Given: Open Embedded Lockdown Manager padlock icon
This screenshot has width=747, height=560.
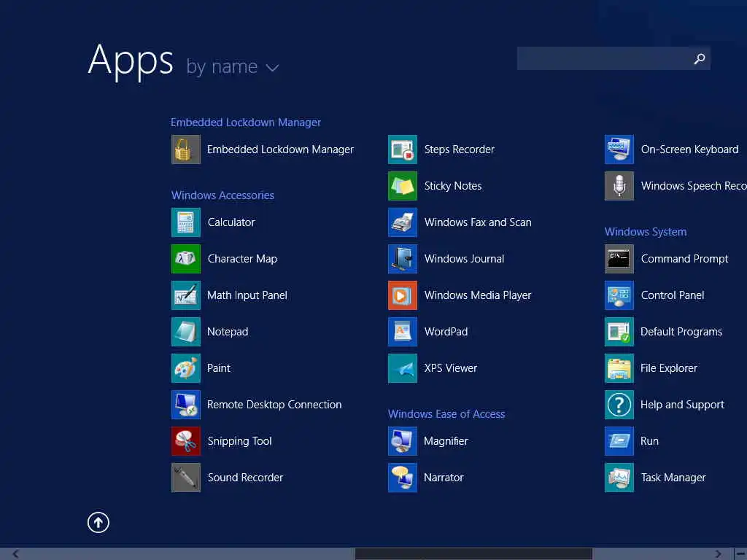Looking at the screenshot, I should tap(186, 149).
